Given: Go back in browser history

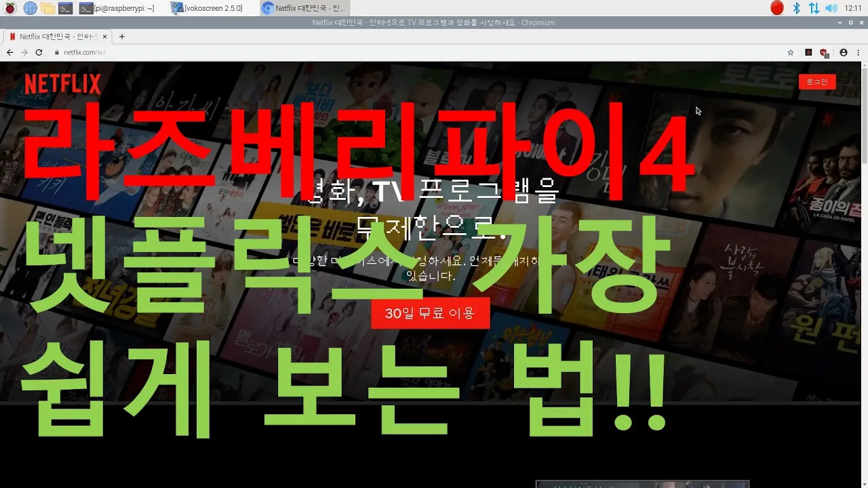Looking at the screenshot, I should 10,52.
